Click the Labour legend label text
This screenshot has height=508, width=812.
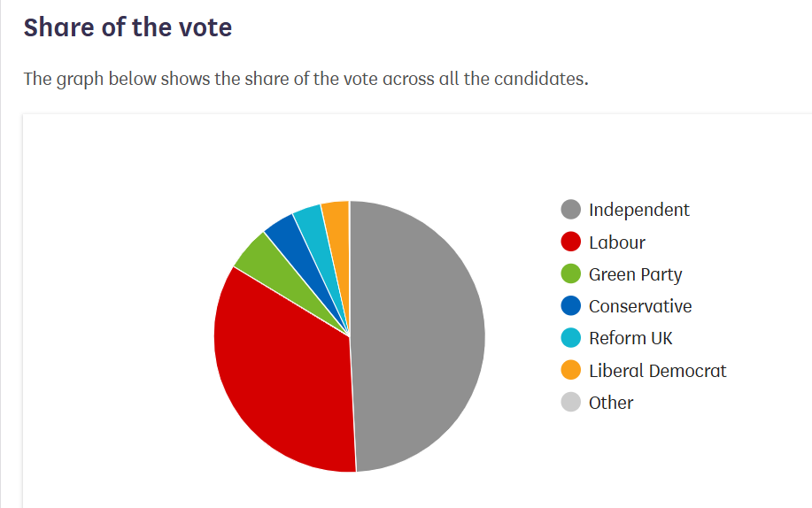(617, 242)
